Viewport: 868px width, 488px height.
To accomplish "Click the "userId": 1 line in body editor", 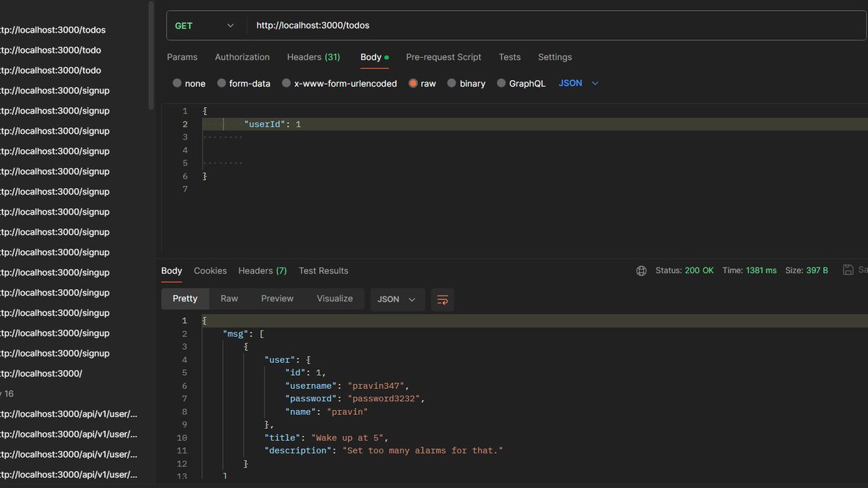I will click(x=273, y=124).
